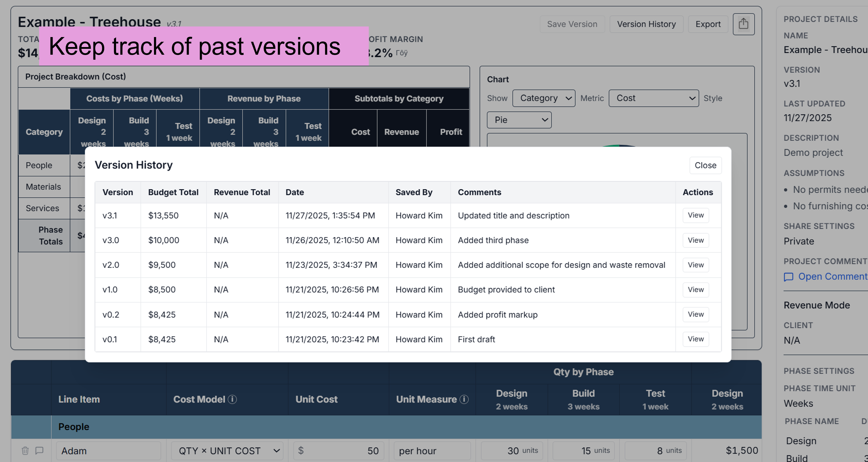Screen dimensions: 868x462
Task: Delete the Adam line item using the trash icon
Action: 25,450
